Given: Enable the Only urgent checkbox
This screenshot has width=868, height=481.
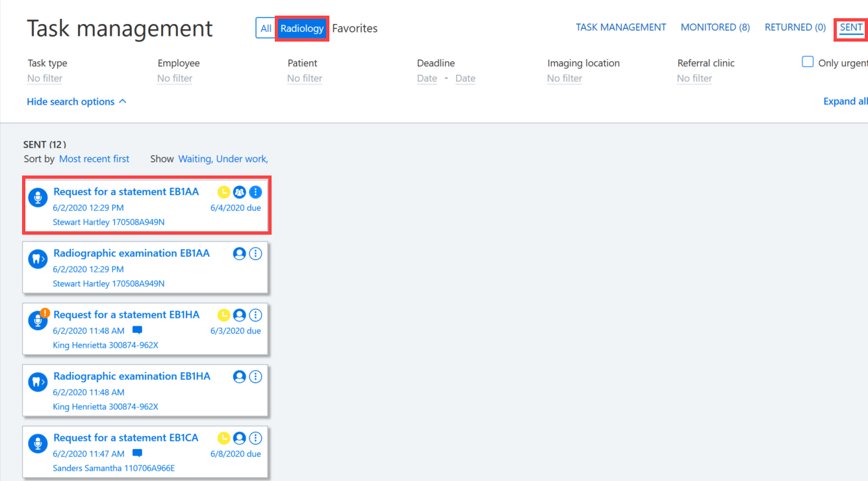Looking at the screenshot, I should [808, 62].
